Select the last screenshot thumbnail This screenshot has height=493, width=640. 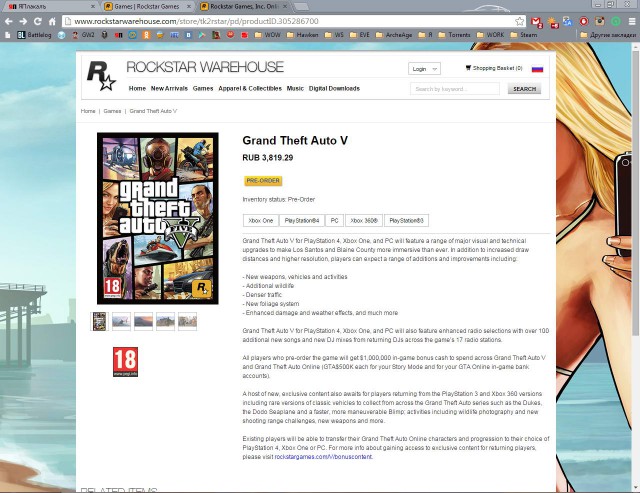tap(187, 321)
